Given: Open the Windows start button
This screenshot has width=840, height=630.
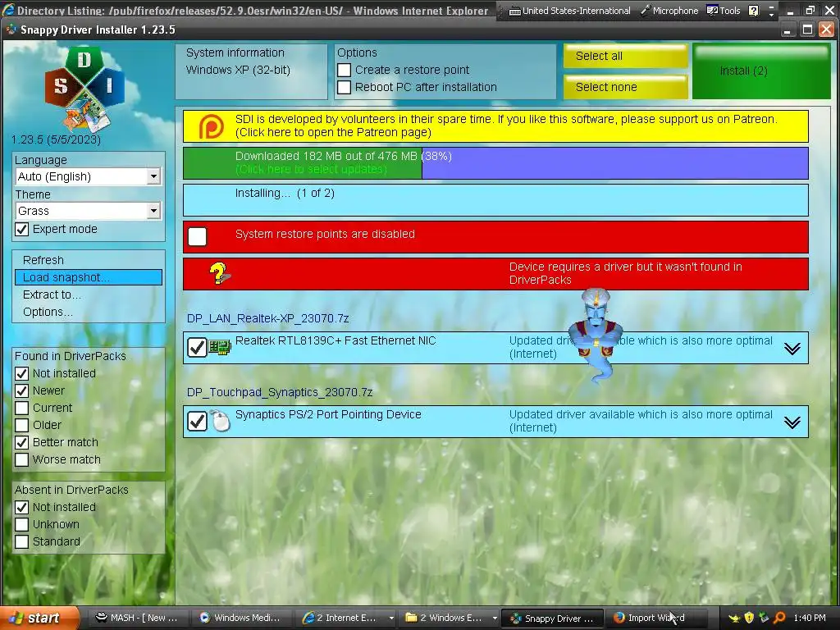Looking at the screenshot, I should pyautogui.click(x=38, y=618).
